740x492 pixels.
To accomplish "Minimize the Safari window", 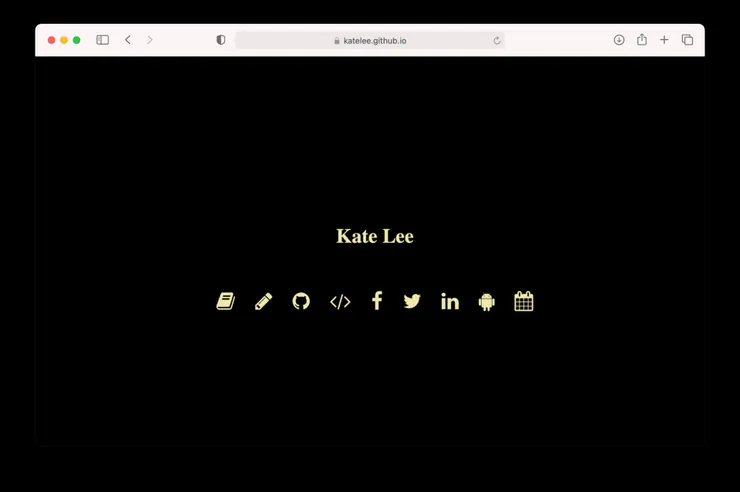I will (64, 40).
